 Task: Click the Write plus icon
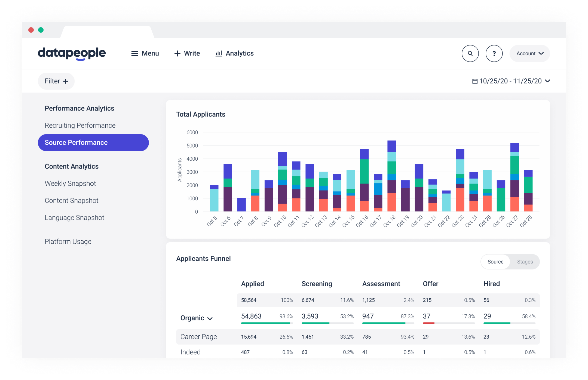pyautogui.click(x=177, y=53)
